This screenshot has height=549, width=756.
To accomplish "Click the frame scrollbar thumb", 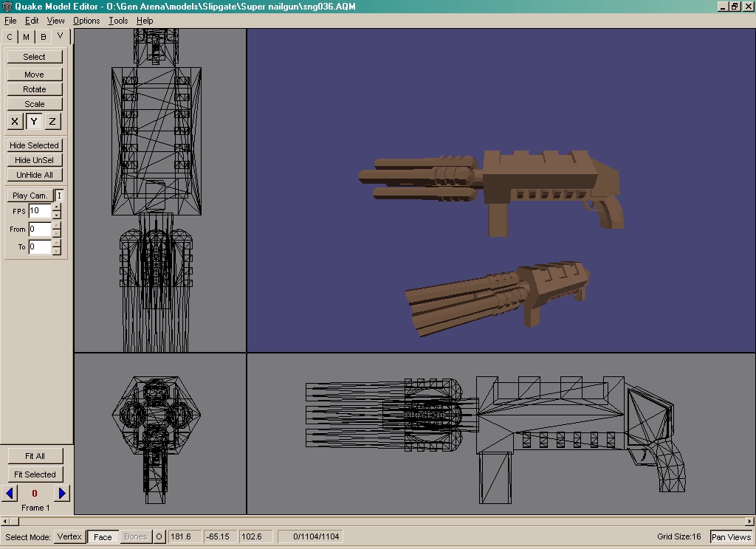I will click(13, 521).
